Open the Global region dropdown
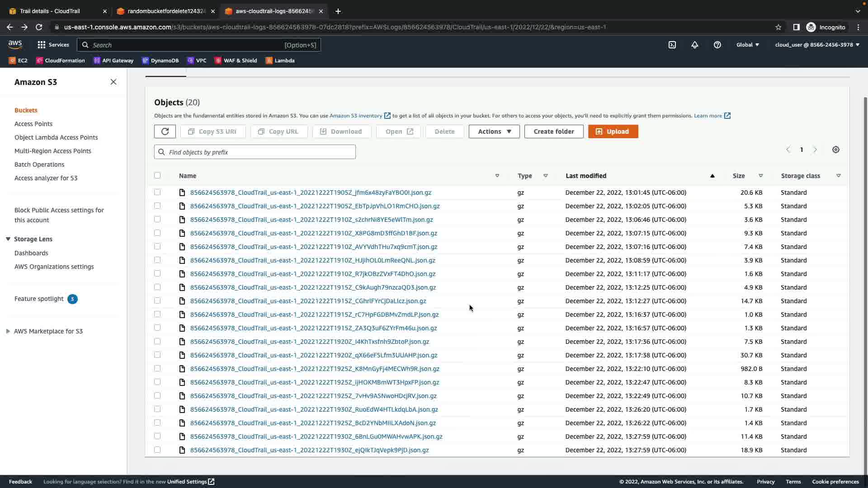Screen dimensions: 868x488 point(748,45)
